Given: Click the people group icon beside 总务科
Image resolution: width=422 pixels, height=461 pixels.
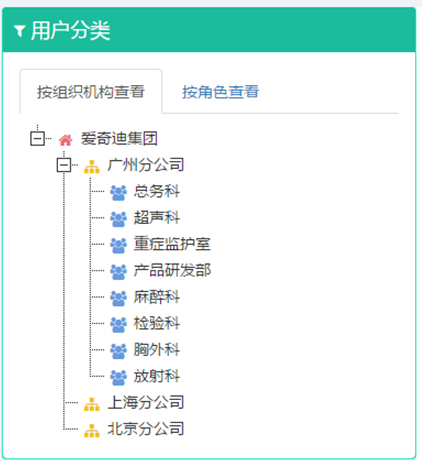Looking at the screenshot, I should click(x=118, y=193).
